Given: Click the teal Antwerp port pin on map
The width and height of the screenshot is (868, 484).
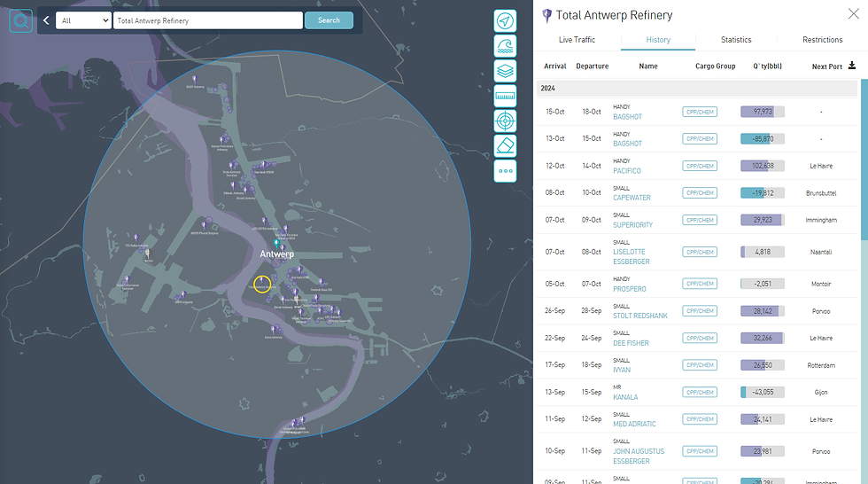Looking at the screenshot, I should 276,244.
